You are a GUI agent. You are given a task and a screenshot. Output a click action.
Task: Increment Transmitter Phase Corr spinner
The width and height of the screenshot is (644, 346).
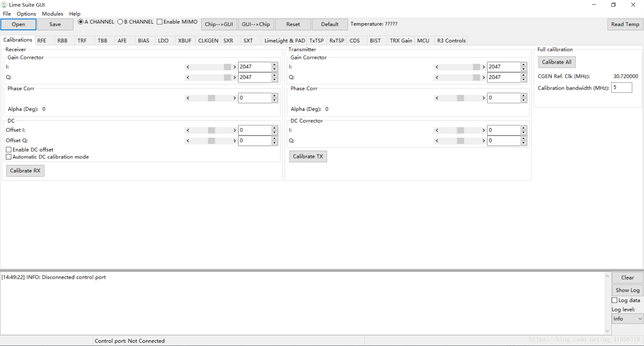point(524,96)
